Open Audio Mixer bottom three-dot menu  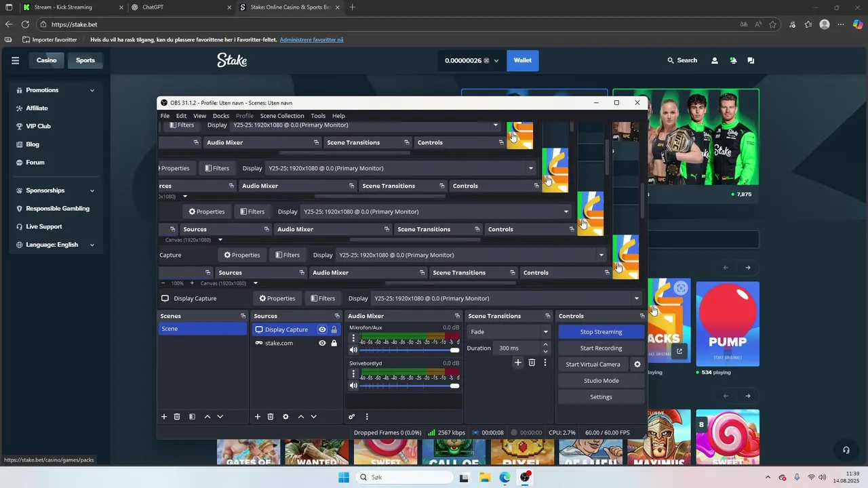(367, 417)
